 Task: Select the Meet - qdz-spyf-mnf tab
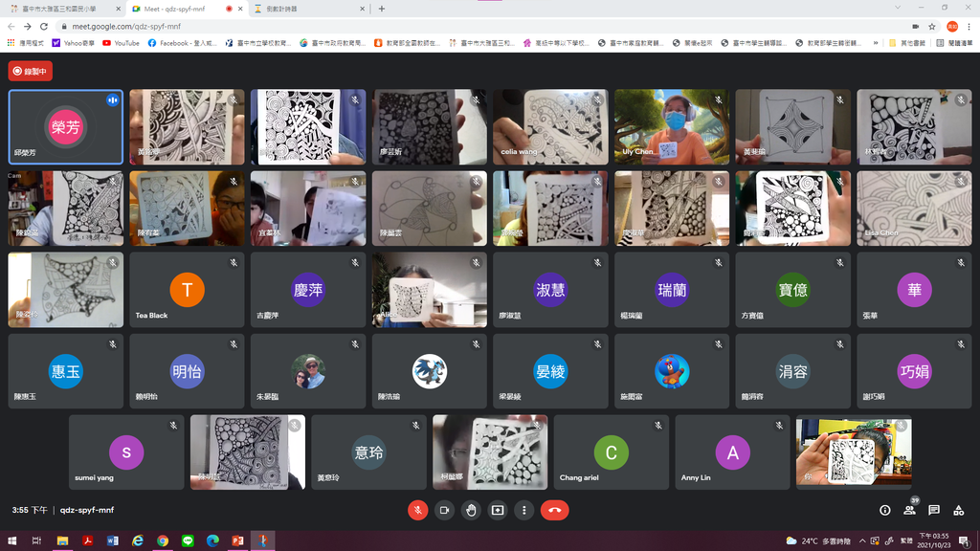(x=187, y=9)
